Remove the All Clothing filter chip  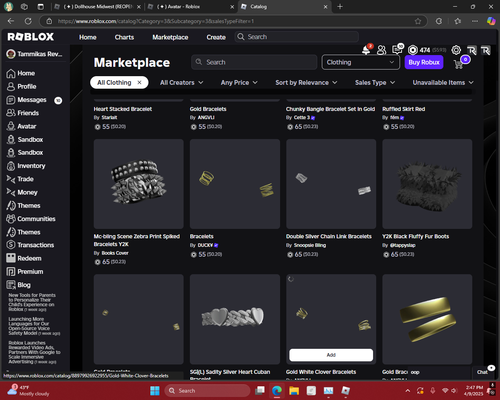click(x=140, y=83)
